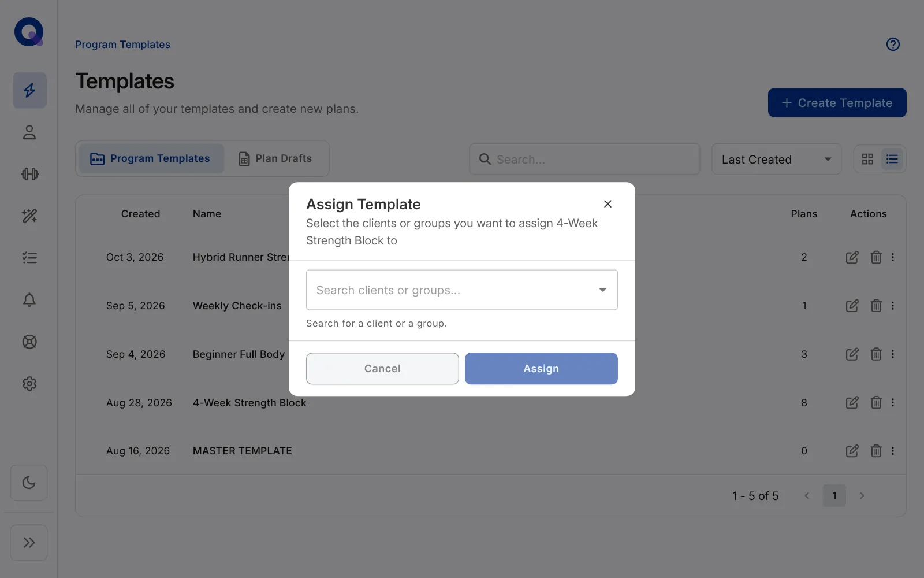The image size is (924, 578).
Task: Switch to the Plan Drafts tab
Action: point(275,158)
